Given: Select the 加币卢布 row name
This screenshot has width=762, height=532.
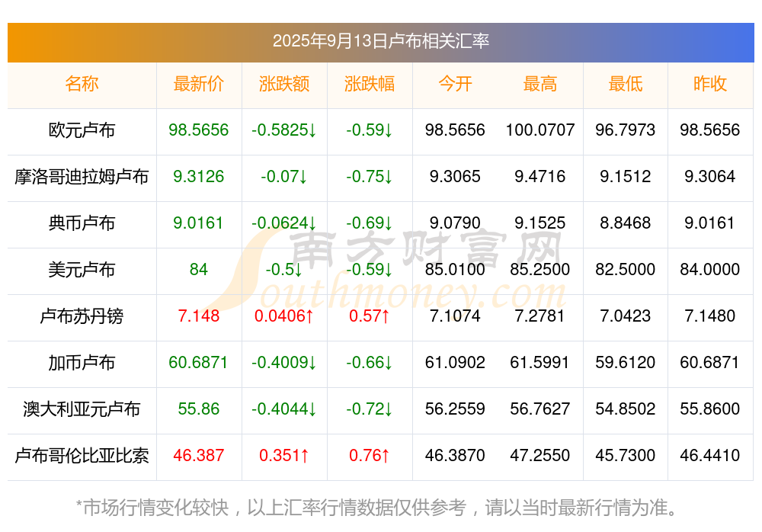Looking at the screenshot, I should 82,362.
